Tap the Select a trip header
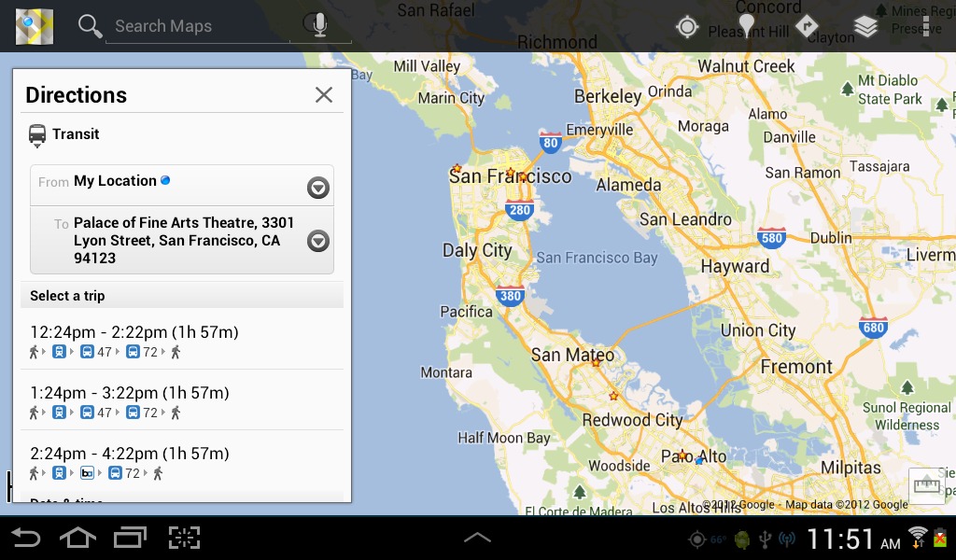Screen dimensions: 956x560 182,296
